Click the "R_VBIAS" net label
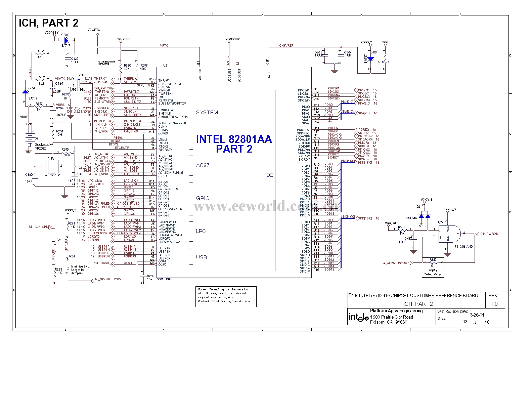The width and height of the screenshot is (532, 411). pos(58,105)
